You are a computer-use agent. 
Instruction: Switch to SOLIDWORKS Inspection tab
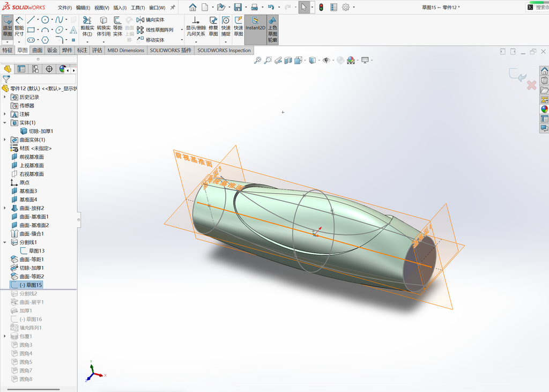[x=224, y=50]
